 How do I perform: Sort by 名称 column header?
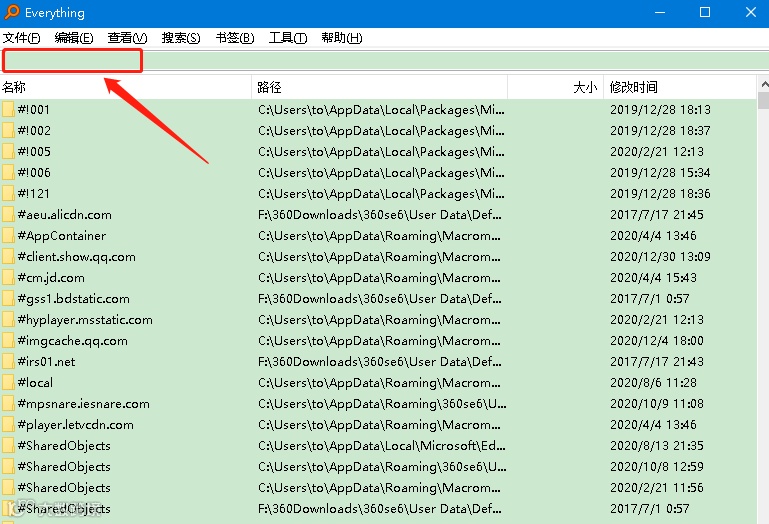126,87
